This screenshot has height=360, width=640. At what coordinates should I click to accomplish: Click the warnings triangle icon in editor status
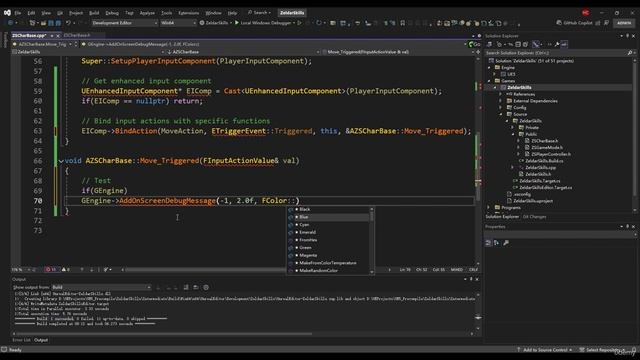coord(65,269)
